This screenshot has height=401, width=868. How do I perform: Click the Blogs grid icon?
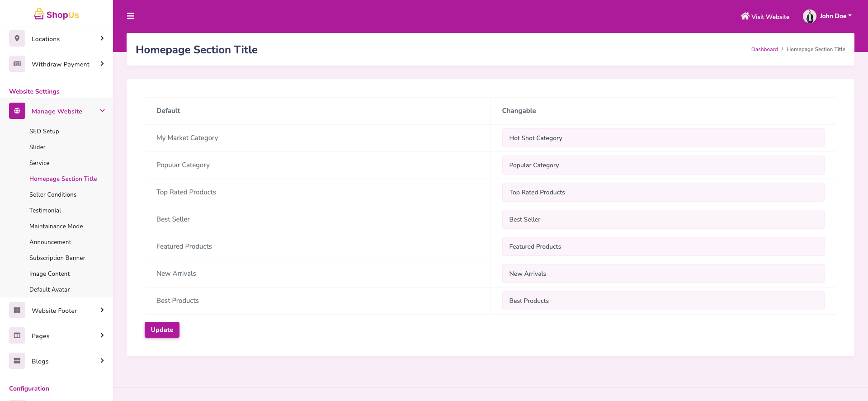pyautogui.click(x=17, y=361)
